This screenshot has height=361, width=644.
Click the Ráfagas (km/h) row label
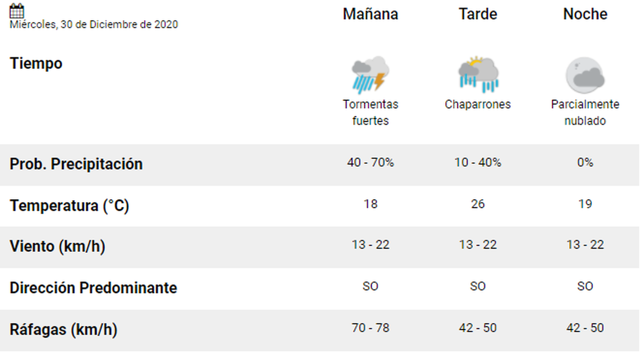click(64, 330)
